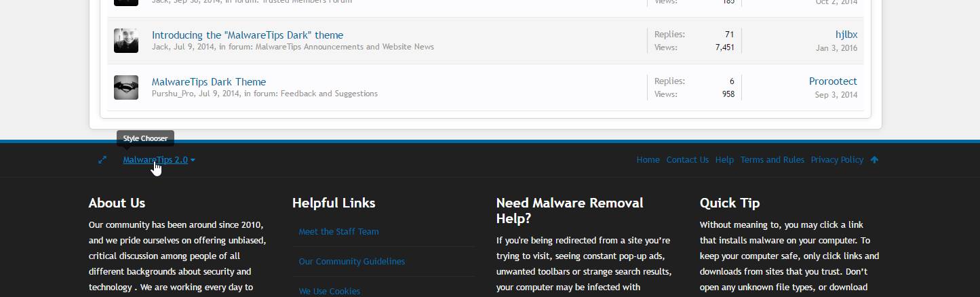Open the 'Feedback and Suggestions' forum link
The width and height of the screenshot is (980, 297).
click(329, 94)
